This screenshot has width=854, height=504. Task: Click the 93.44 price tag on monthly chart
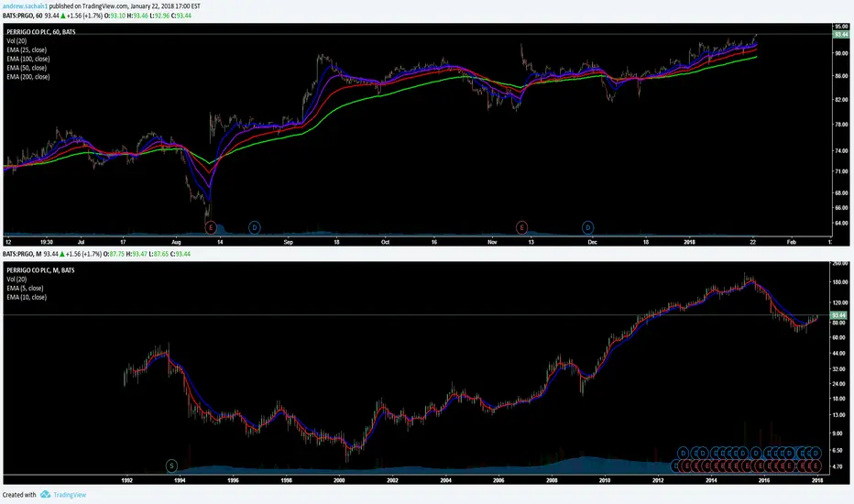point(838,315)
